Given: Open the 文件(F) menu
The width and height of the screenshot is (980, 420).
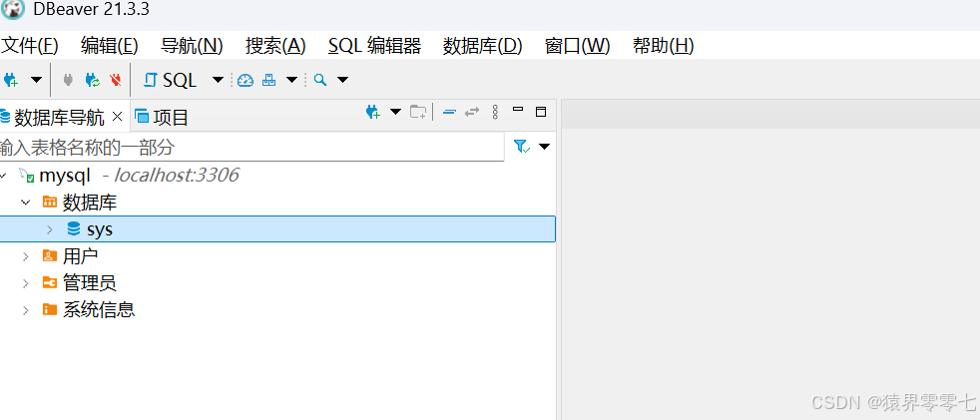Looking at the screenshot, I should point(29,46).
